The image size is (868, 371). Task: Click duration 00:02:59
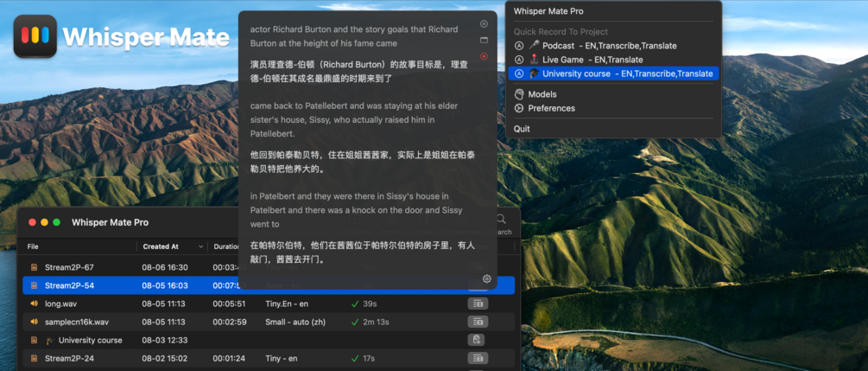pyautogui.click(x=229, y=322)
